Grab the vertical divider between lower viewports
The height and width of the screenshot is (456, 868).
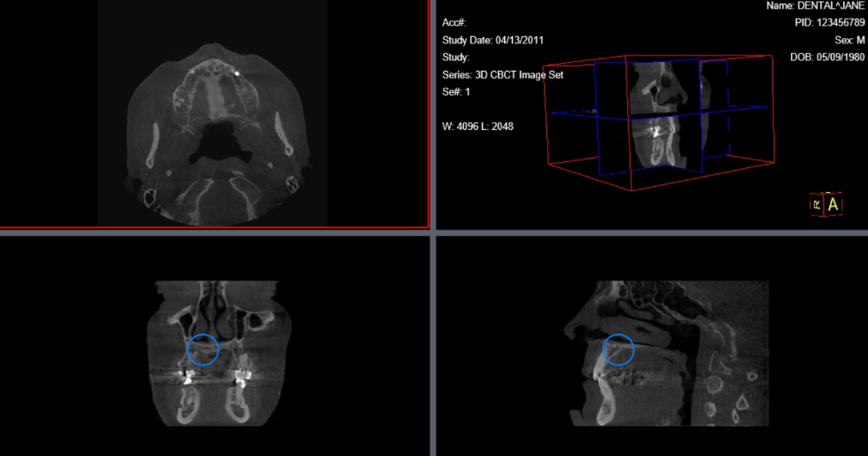[x=433, y=347]
